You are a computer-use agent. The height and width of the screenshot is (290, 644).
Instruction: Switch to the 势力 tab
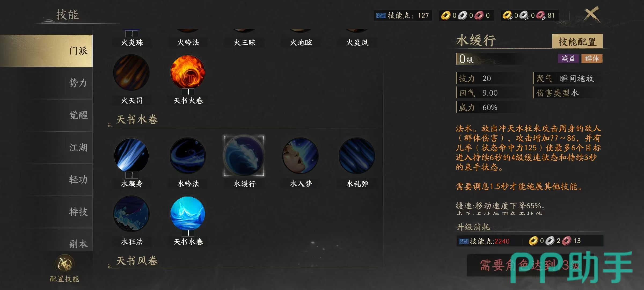tap(78, 83)
